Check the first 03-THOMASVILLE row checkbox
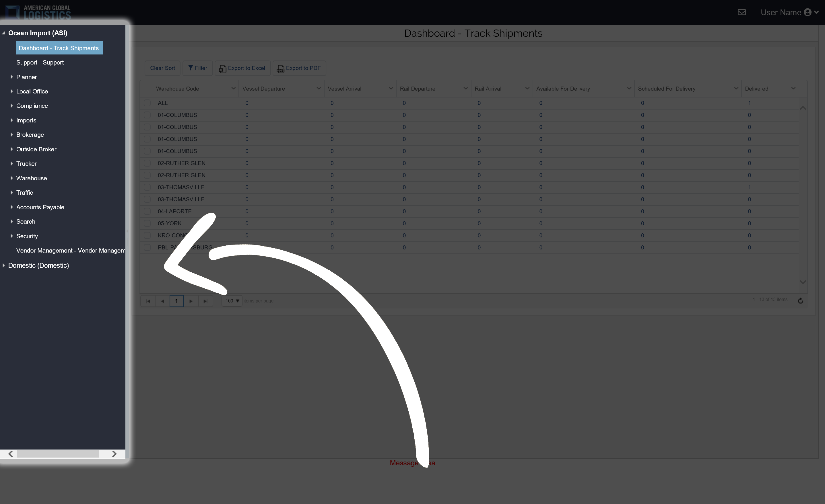This screenshot has height=504, width=825. pyautogui.click(x=147, y=187)
